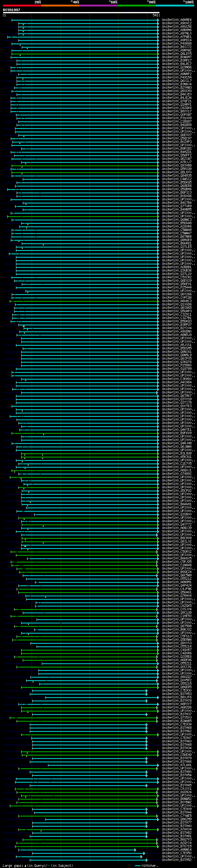Select the UniRef100_Q0CC91 label
The width and height of the screenshot is (197, 868).
pos(177,667)
